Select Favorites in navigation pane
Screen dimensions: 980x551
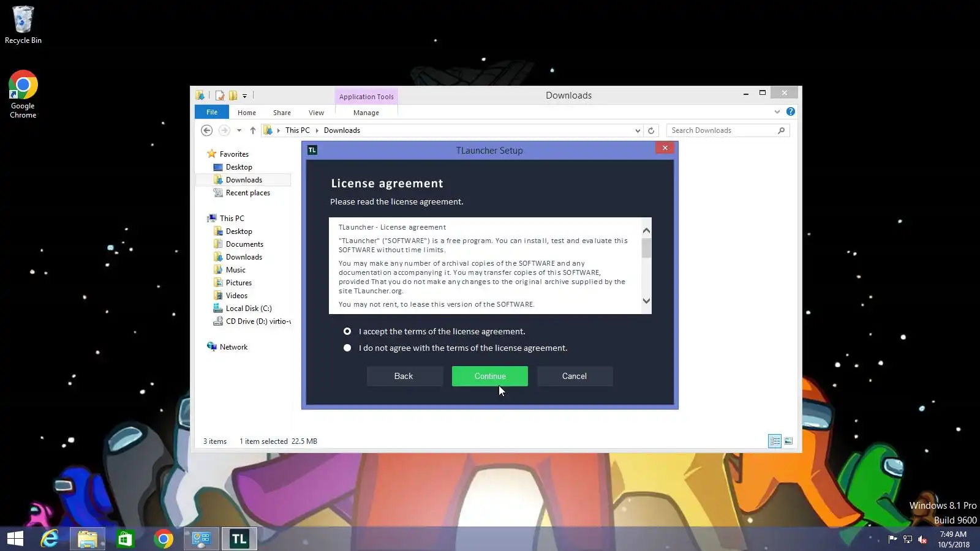pyautogui.click(x=234, y=154)
